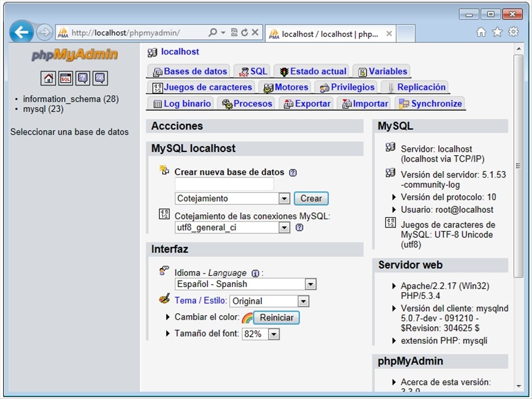Screen dimensions: 532x399
Task: Open the Motores tab
Action: [285, 87]
